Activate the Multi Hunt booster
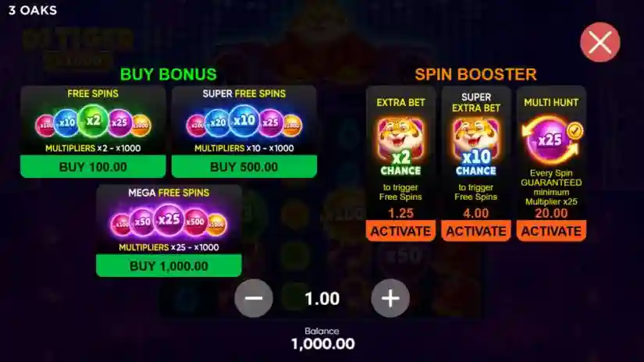The width and height of the screenshot is (644, 362). tap(551, 231)
